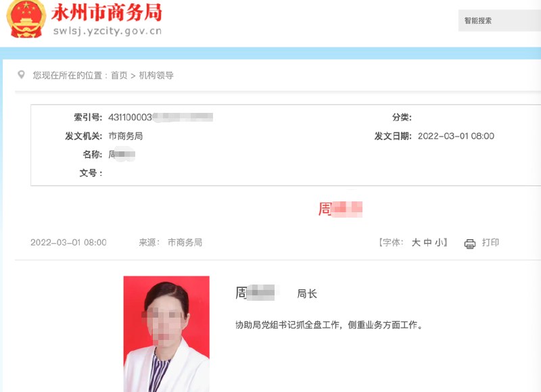Click the 文号 label
Viewport: 541px width, 392px height.
(x=91, y=173)
